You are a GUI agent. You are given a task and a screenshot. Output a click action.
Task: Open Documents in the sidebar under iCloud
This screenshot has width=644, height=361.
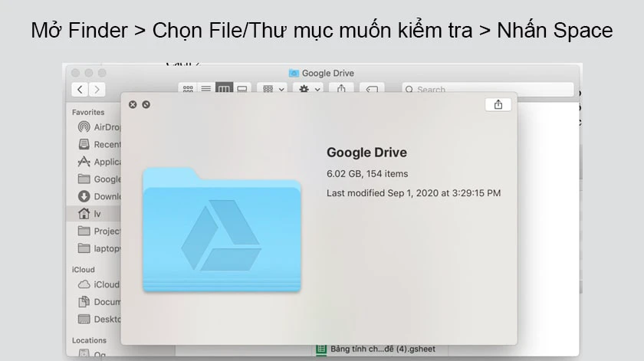(99, 302)
